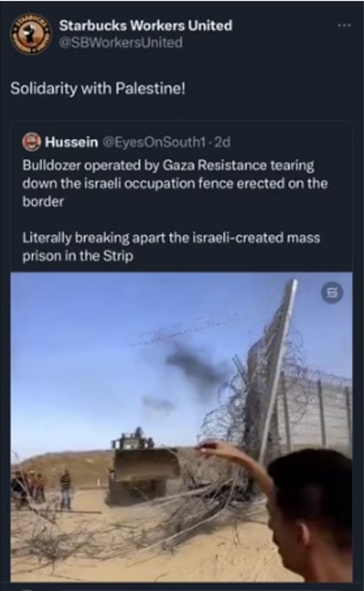This screenshot has height=591, width=364.
Task: Open the @SBWorkersUnited handle link
Action: tap(121, 43)
